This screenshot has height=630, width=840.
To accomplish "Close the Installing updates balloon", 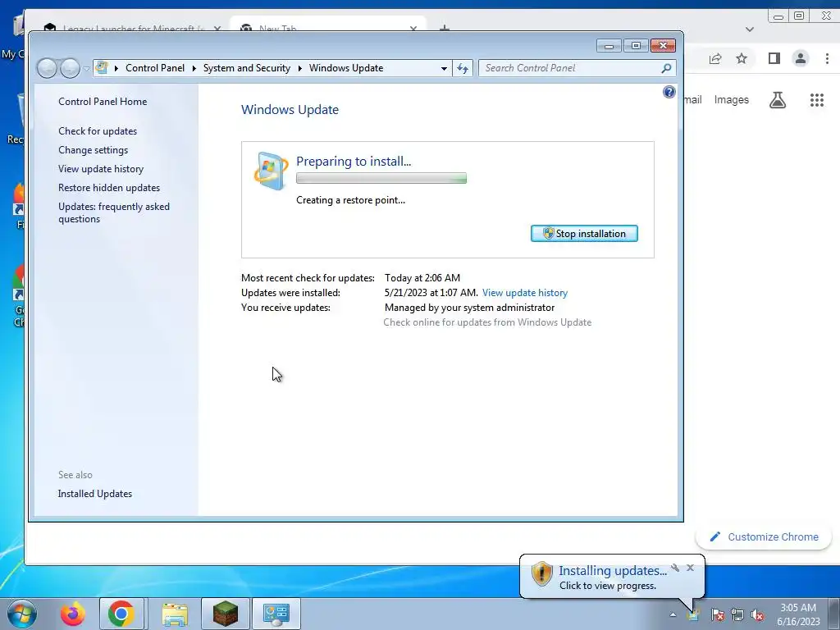I will pos(690,568).
